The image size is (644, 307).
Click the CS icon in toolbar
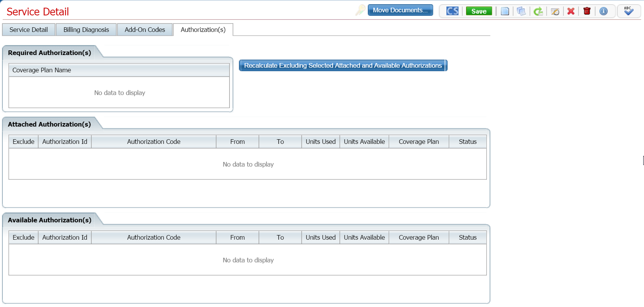(452, 11)
